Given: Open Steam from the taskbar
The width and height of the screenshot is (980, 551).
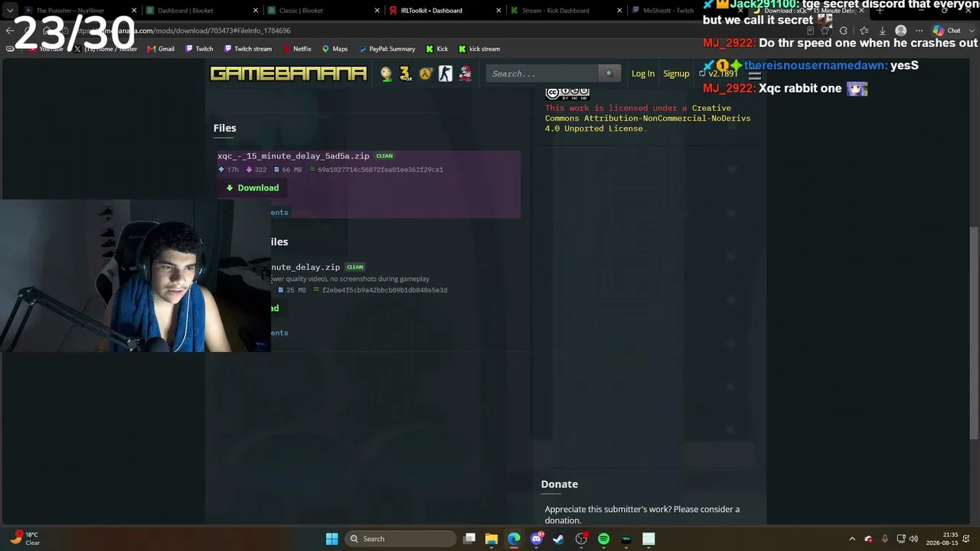Looking at the screenshot, I should 559,539.
